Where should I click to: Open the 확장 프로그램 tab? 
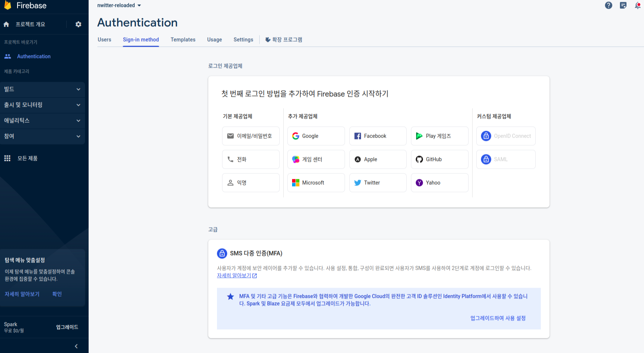coord(284,39)
